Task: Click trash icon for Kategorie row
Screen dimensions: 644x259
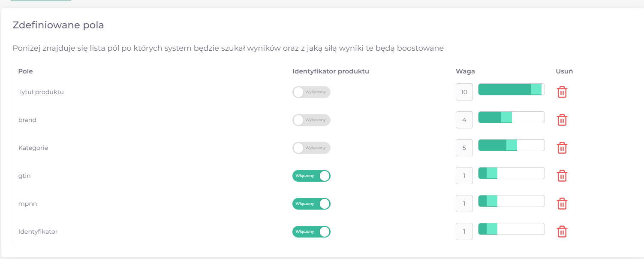Action: coord(562,148)
